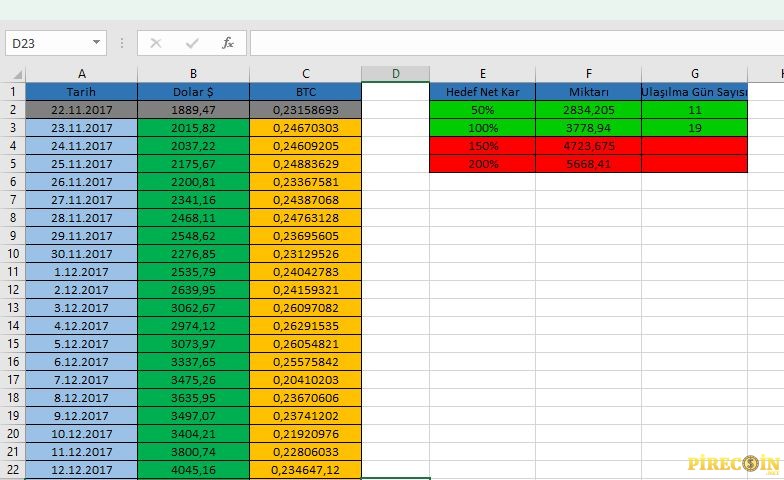The height and width of the screenshot is (480, 784).
Task: Click the Cancel X icon in formula bar
Action: tap(155, 43)
